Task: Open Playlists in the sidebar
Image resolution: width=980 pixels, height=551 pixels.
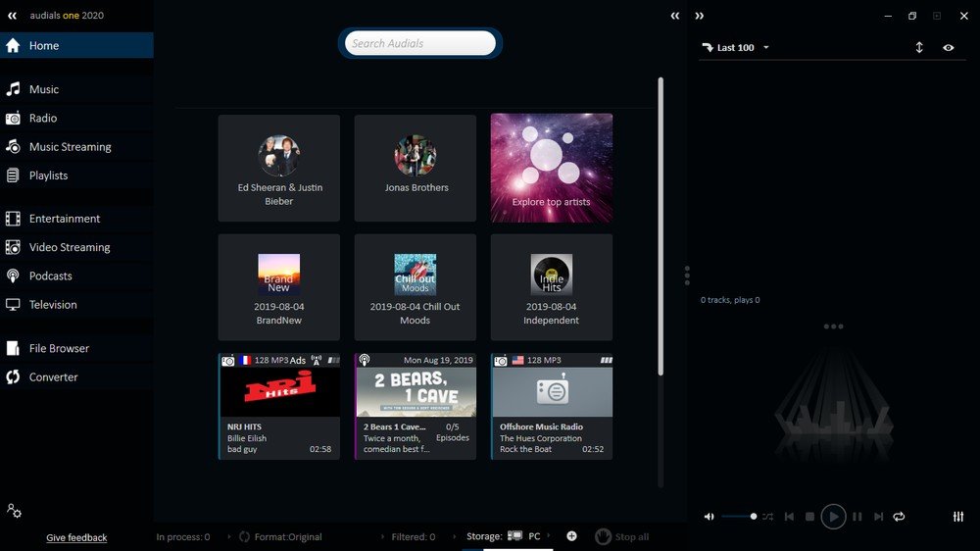Action: (76, 175)
